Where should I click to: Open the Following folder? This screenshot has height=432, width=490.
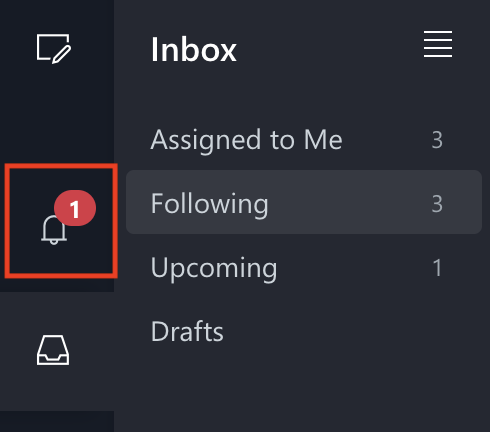[304, 202]
